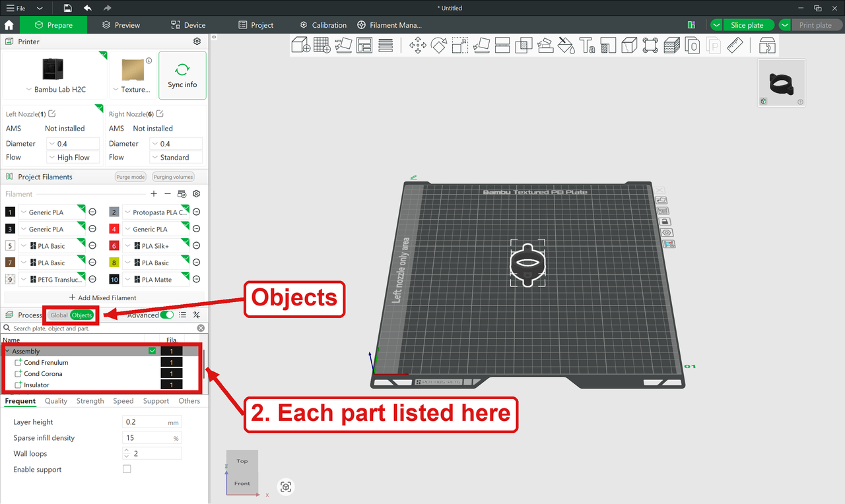Open filament 2 Protopasta PLA dropdown
845x504 pixels.
coord(156,212)
